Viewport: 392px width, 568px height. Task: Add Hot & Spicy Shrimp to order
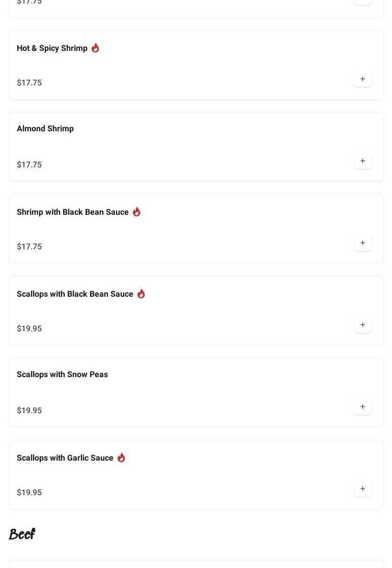(362, 79)
